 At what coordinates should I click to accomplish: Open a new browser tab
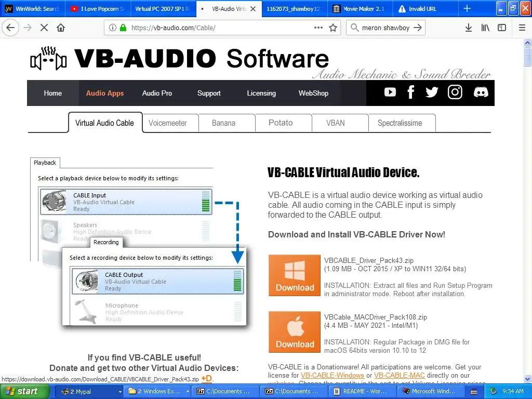click(x=467, y=8)
